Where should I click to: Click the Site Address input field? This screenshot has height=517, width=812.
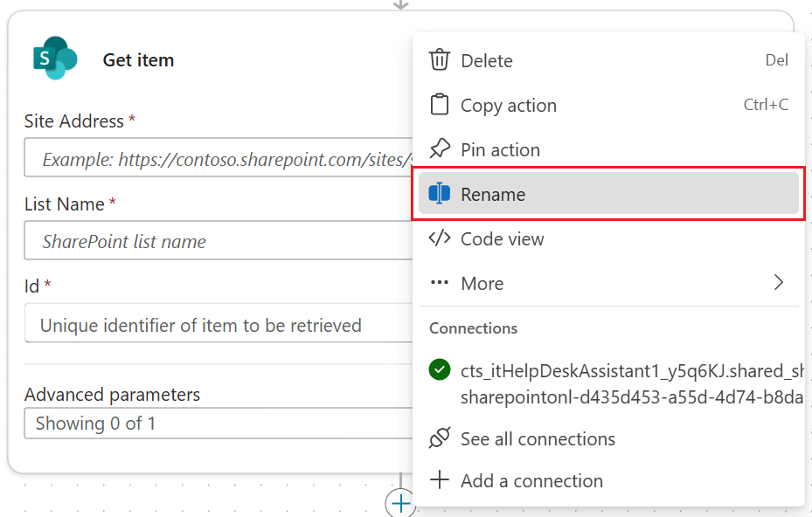218,157
